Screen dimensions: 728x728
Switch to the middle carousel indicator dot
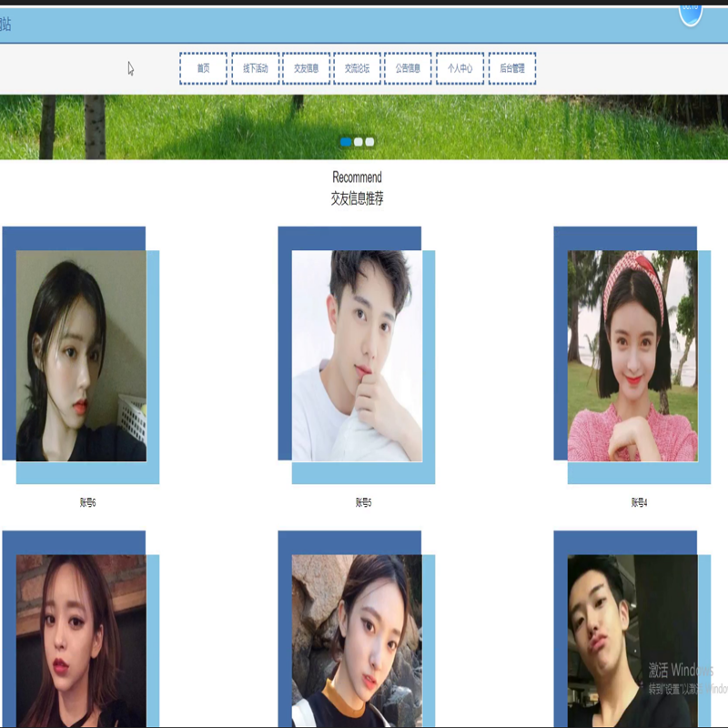[359, 142]
